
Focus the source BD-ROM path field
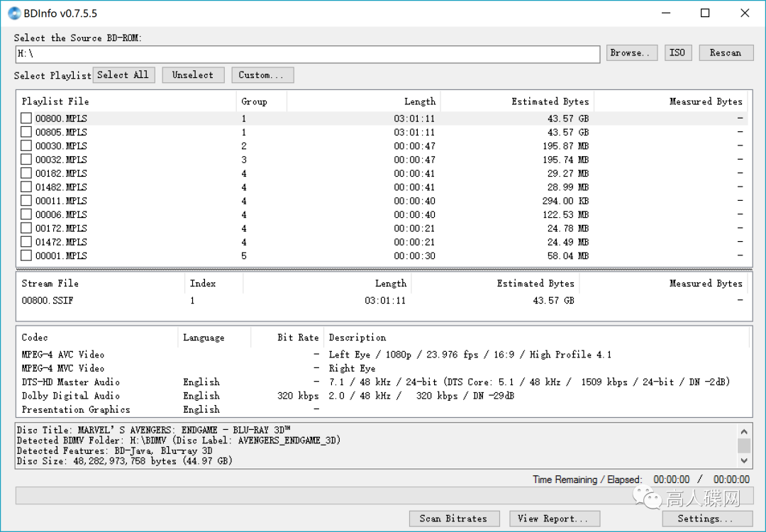308,54
